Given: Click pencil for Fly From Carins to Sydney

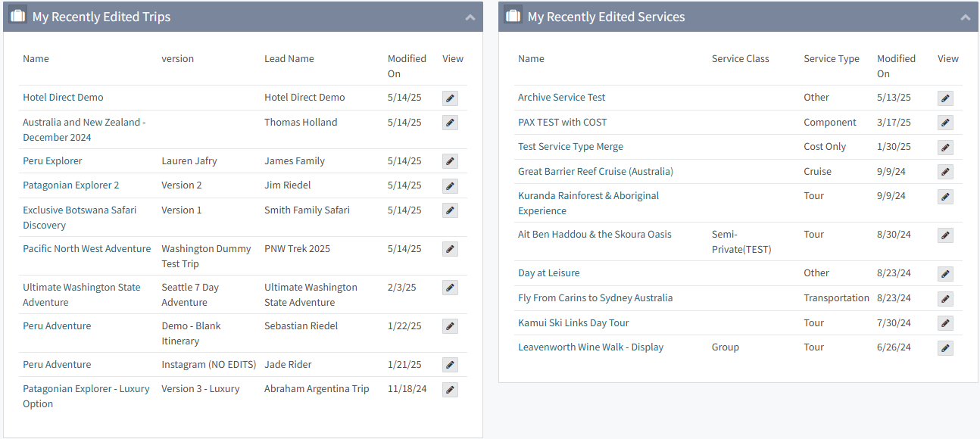Looking at the screenshot, I should [x=945, y=299].
